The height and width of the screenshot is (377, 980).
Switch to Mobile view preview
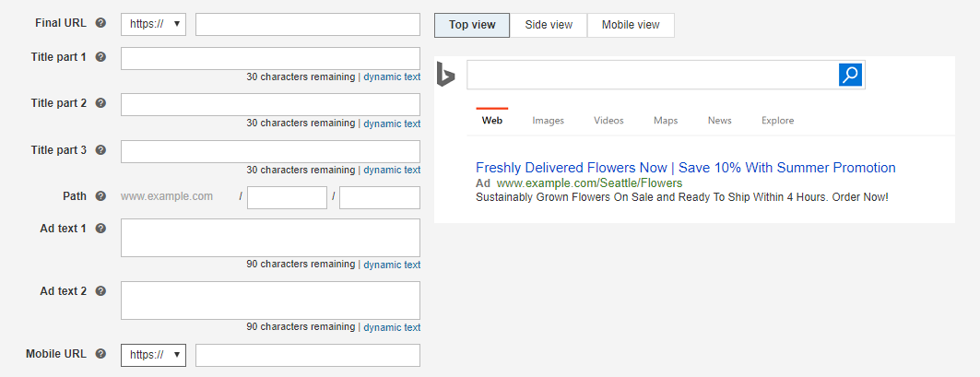coord(631,25)
